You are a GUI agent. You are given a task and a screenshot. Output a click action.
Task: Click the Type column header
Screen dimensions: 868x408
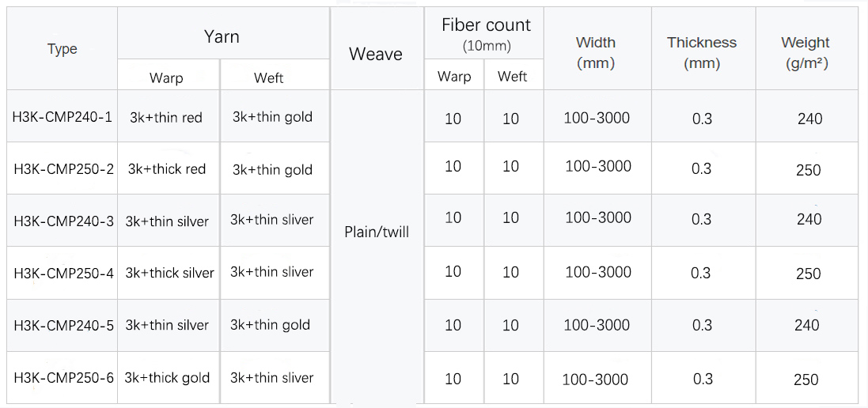[62, 49]
